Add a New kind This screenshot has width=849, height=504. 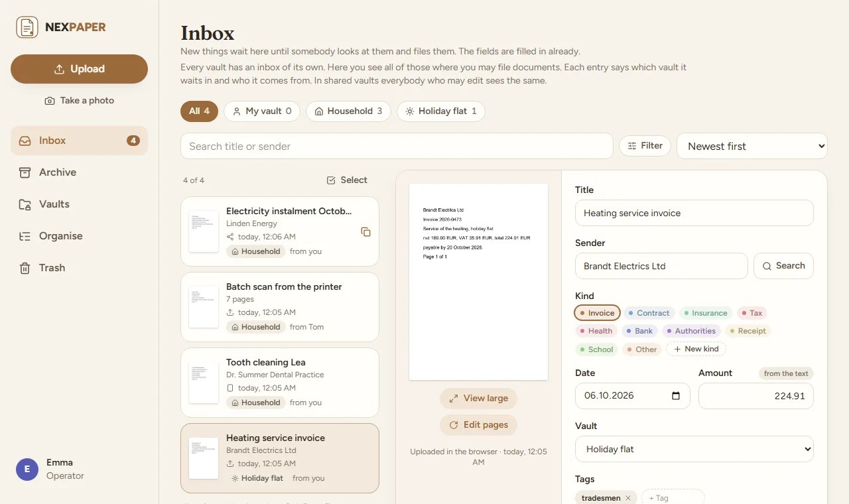point(696,349)
